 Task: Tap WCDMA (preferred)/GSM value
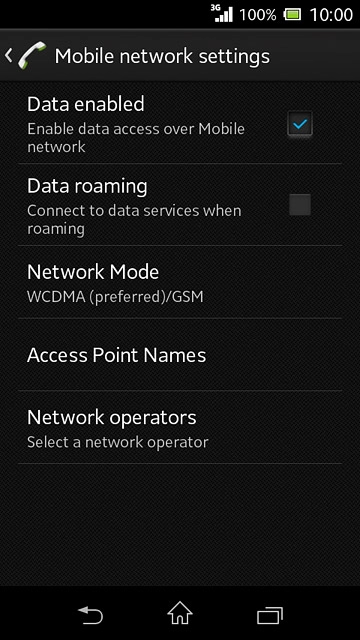115,297
